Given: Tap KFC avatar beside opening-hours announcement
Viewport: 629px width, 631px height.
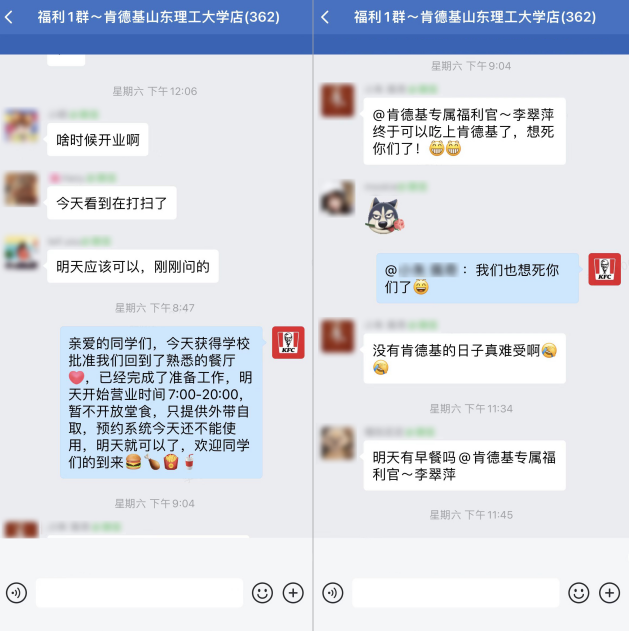Looking at the screenshot, I should pyautogui.click(x=288, y=342).
